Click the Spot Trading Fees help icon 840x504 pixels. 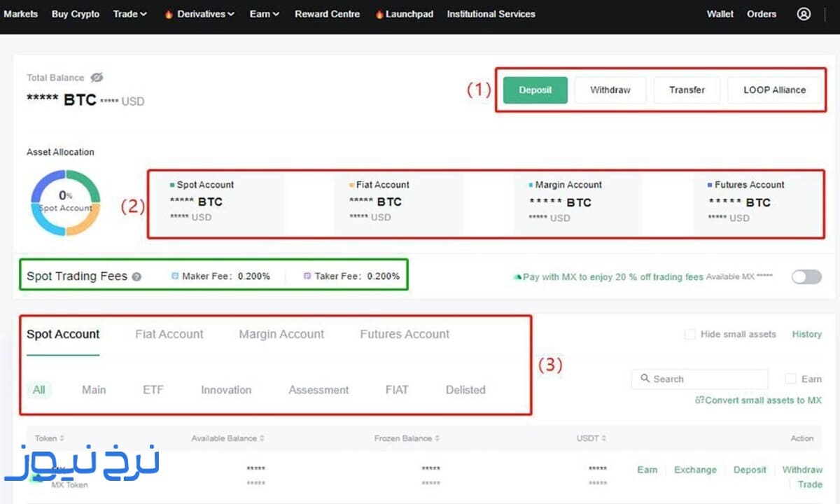tap(136, 276)
